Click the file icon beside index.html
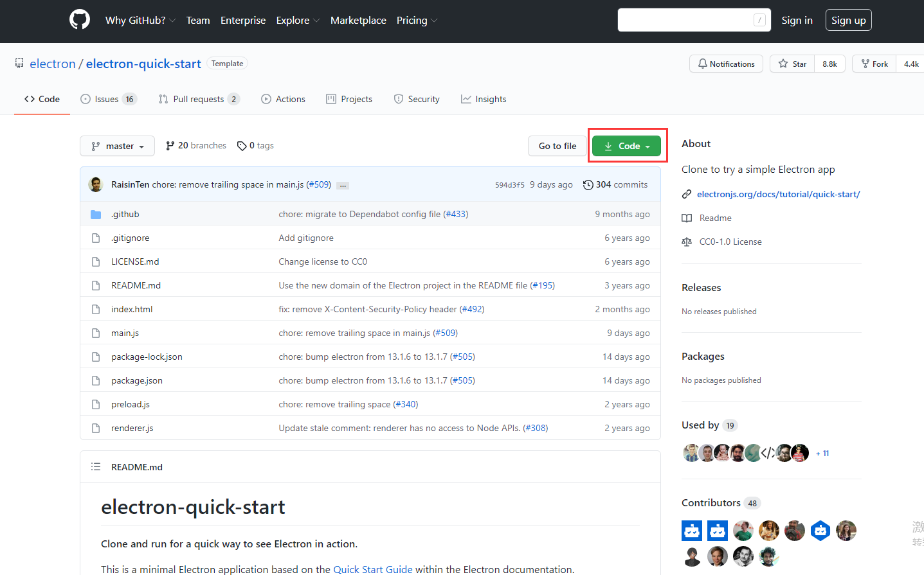 [96, 309]
